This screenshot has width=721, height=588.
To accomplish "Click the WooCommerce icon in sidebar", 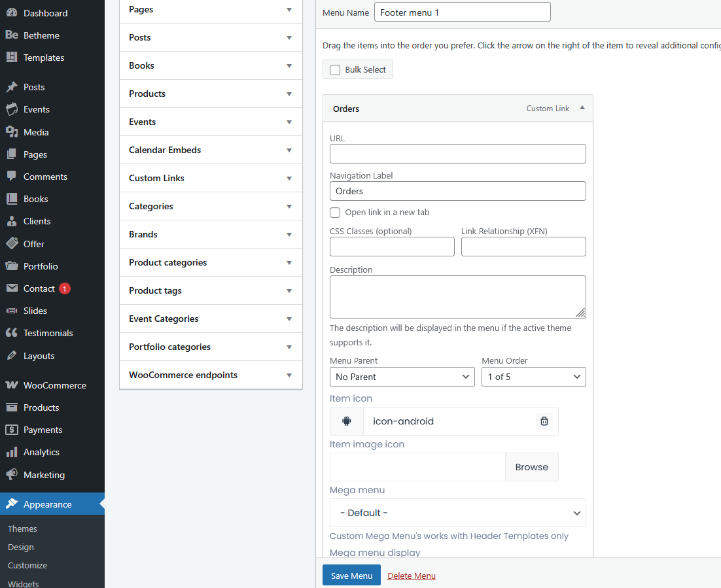I will point(12,385).
